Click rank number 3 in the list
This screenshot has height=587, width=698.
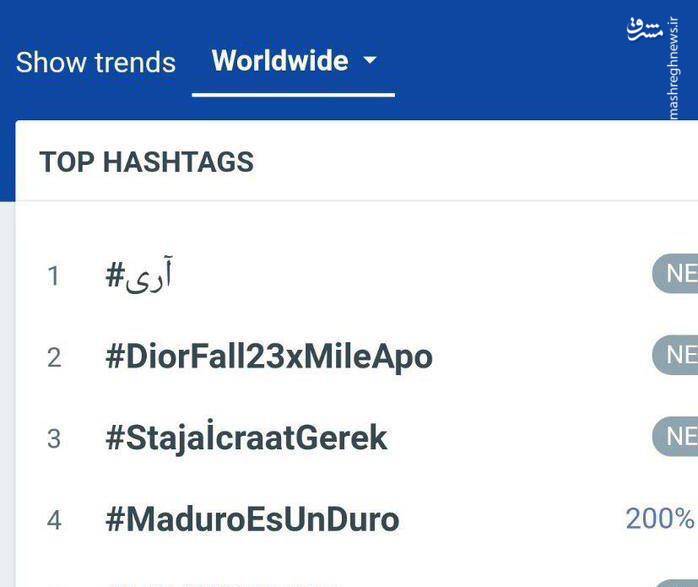click(54, 439)
